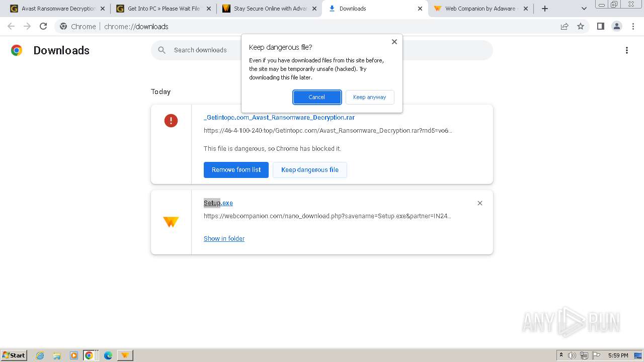Select Chrome in the taskbar

click(90, 355)
